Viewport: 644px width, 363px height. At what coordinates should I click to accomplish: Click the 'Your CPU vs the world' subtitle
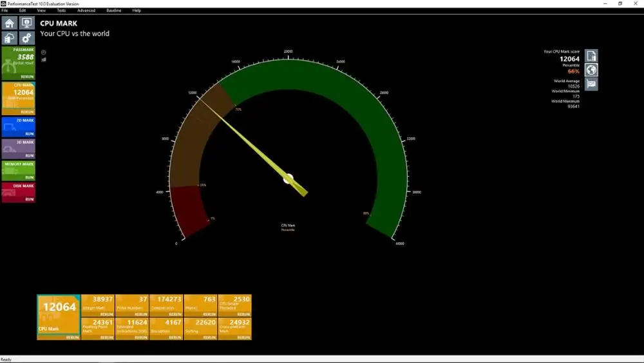pos(75,34)
